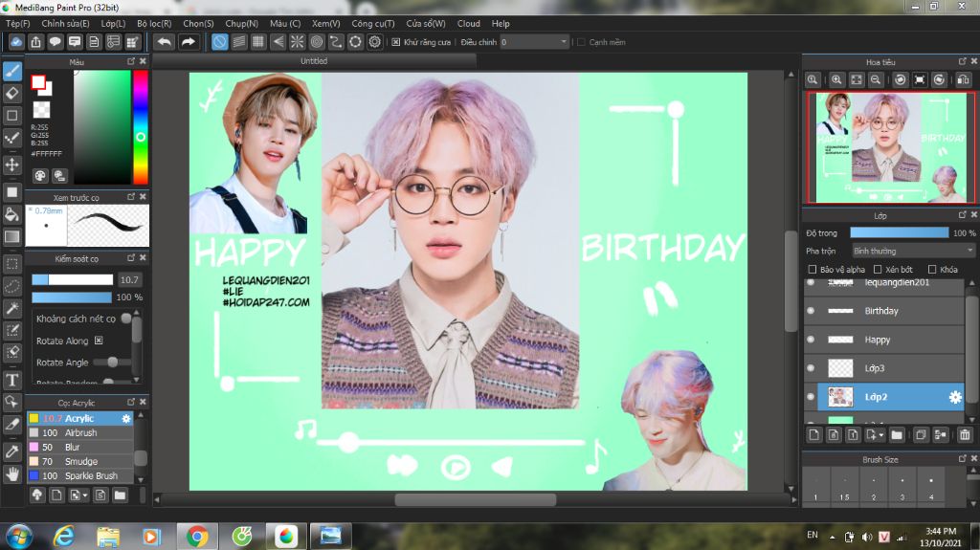Select the rectangular Selection tool
Screen dimensions: 980x550
(x=11, y=264)
